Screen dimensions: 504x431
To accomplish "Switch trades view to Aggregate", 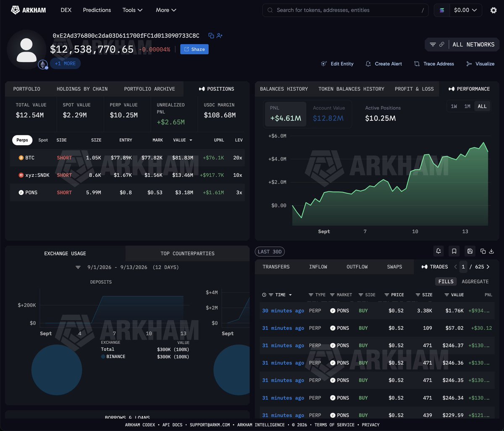I will [475, 282].
